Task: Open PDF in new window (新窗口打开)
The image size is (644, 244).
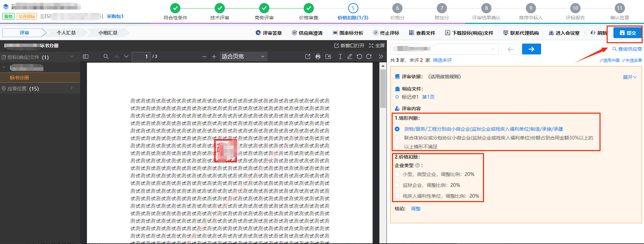Action: [349, 46]
